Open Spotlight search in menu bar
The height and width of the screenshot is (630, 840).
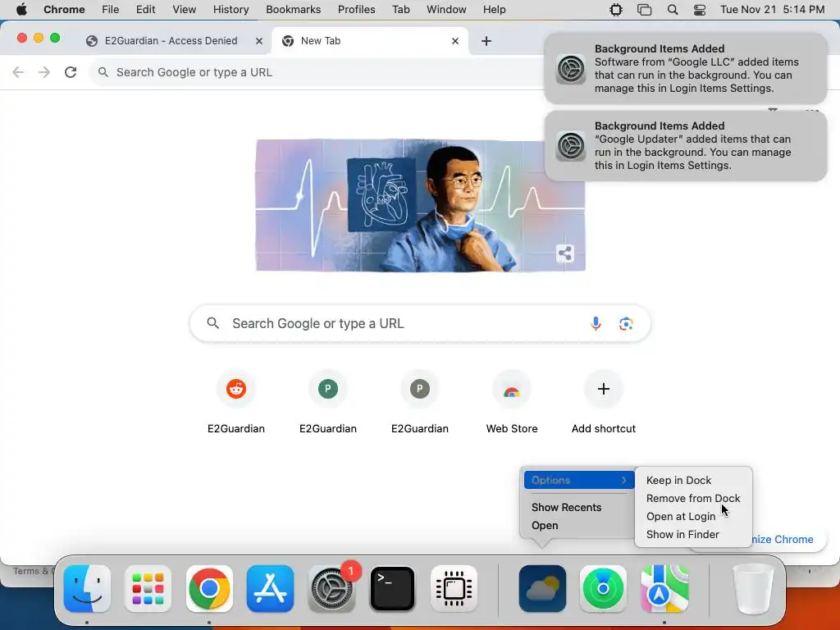tap(673, 10)
